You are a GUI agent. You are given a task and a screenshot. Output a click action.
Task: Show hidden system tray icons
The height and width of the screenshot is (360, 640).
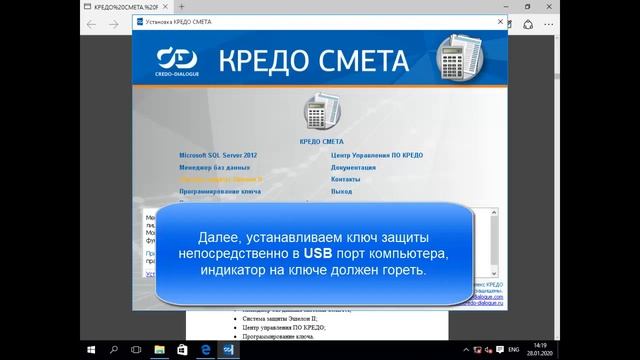click(466, 350)
